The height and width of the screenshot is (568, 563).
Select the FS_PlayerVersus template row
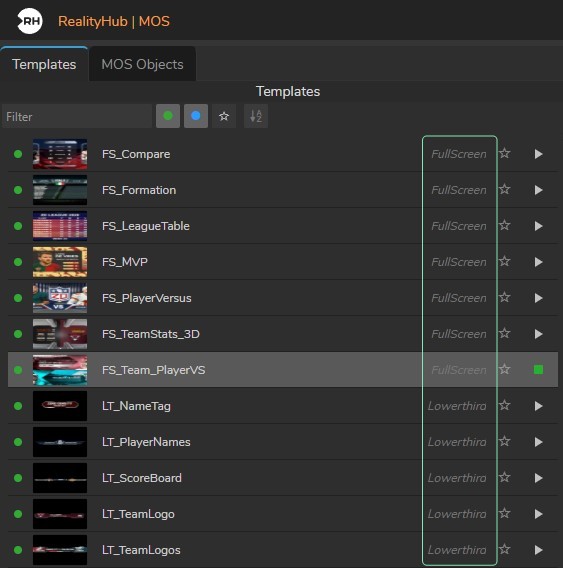283,298
